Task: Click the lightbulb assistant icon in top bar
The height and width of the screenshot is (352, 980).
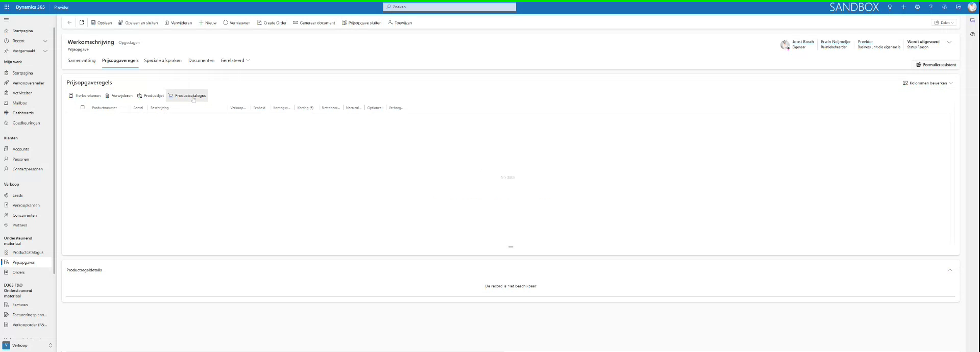Action: tap(890, 7)
